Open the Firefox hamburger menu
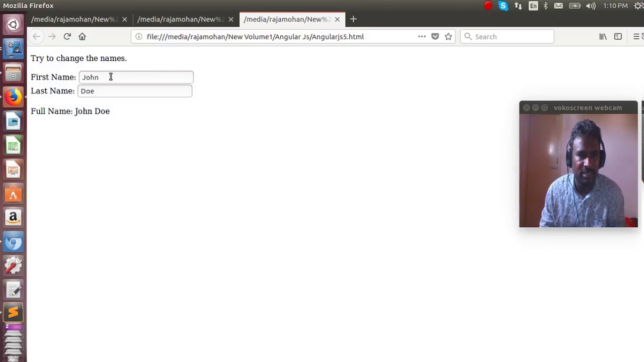The height and width of the screenshot is (362, 644). pos(636,36)
